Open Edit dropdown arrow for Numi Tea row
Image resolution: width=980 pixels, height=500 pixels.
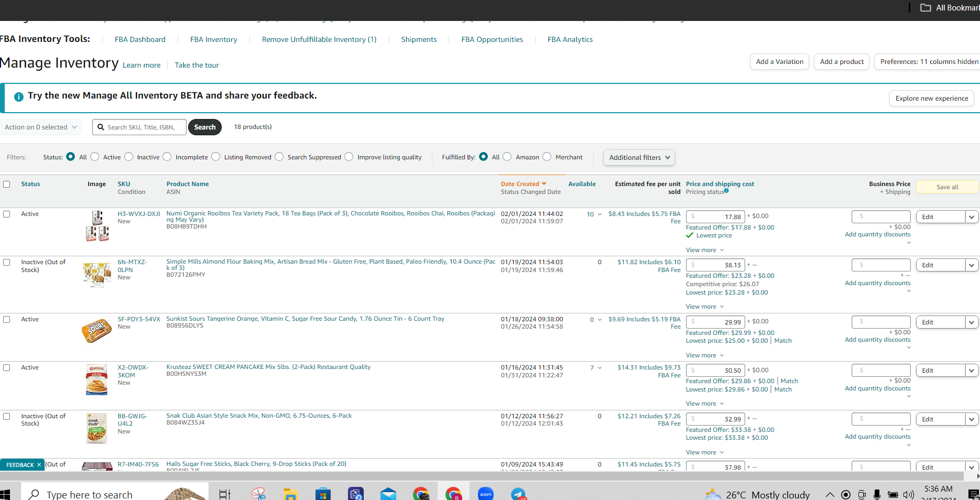coord(972,217)
